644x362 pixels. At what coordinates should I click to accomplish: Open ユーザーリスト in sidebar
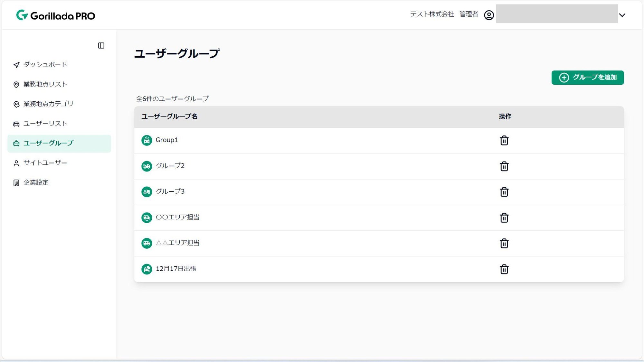tap(59, 124)
